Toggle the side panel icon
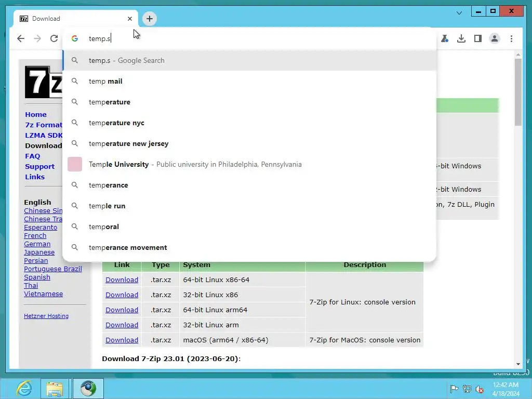The height and width of the screenshot is (399, 532). pyautogui.click(x=478, y=38)
